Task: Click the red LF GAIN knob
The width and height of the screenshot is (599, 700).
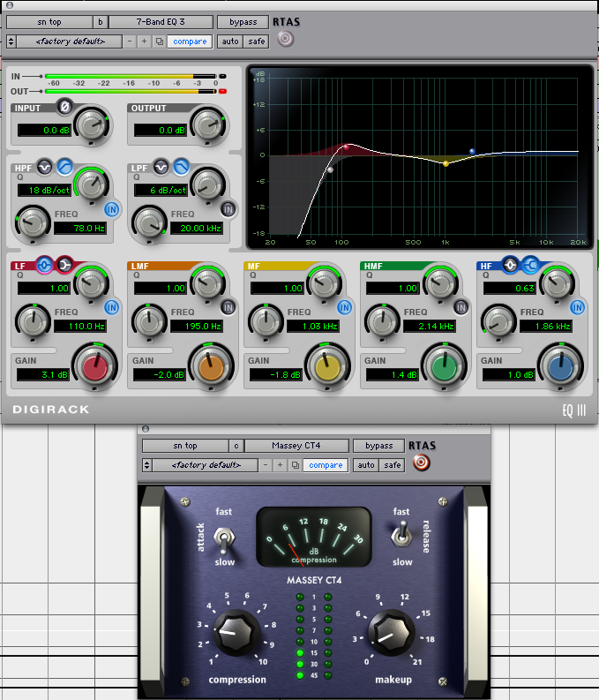Action: (x=95, y=367)
